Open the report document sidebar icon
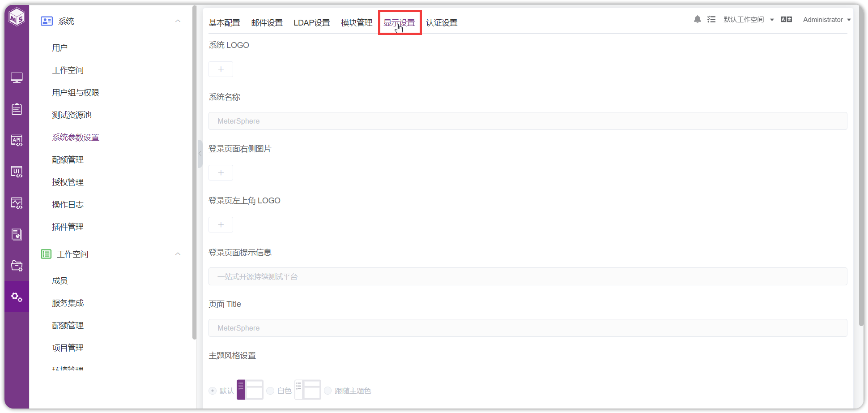 (x=17, y=234)
